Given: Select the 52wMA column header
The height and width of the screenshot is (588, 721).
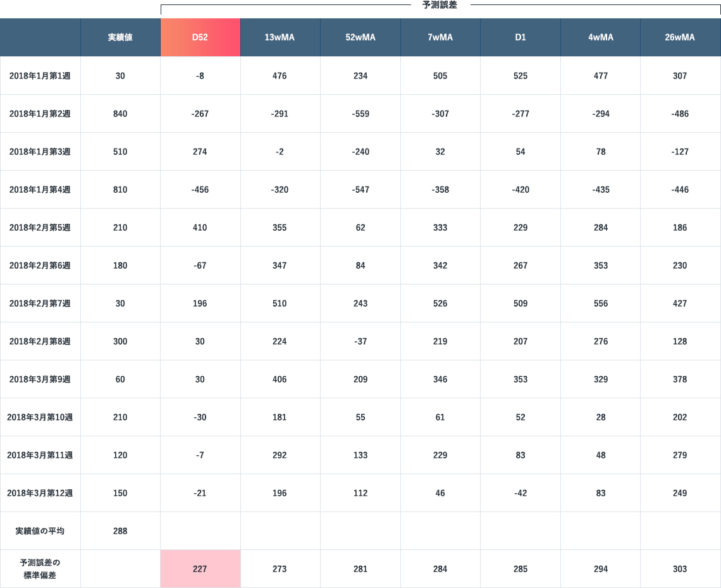Looking at the screenshot, I should 360,37.
